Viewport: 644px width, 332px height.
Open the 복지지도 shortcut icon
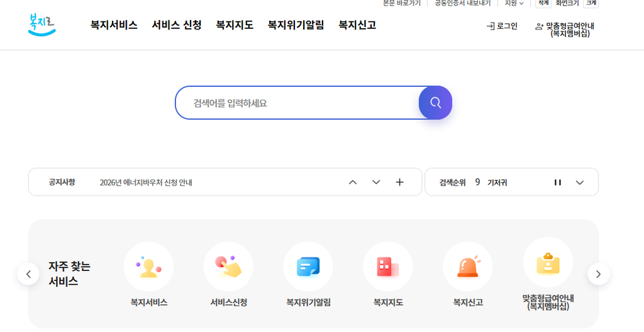coord(387,267)
